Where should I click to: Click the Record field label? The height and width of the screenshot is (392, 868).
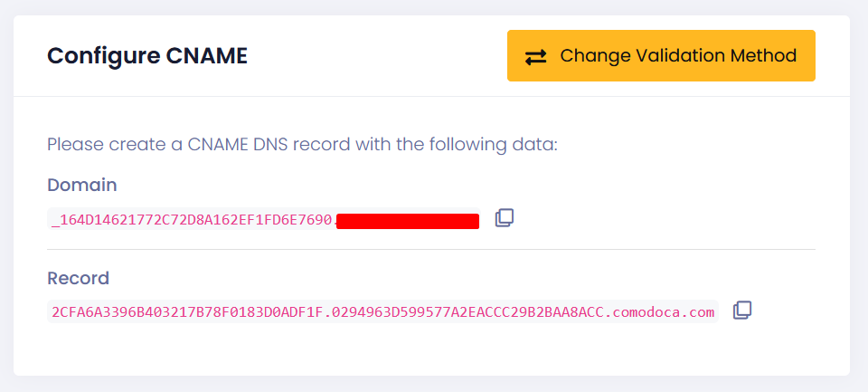78,278
